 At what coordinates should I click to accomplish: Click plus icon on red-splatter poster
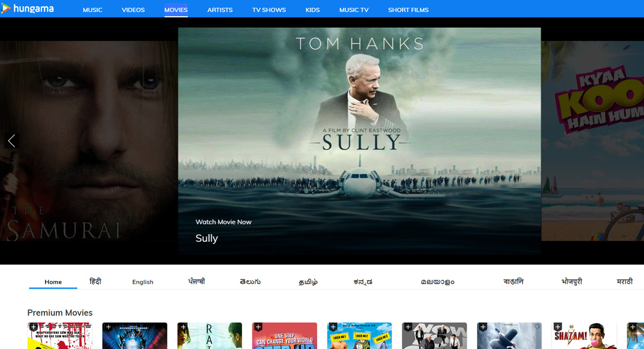pos(33,326)
